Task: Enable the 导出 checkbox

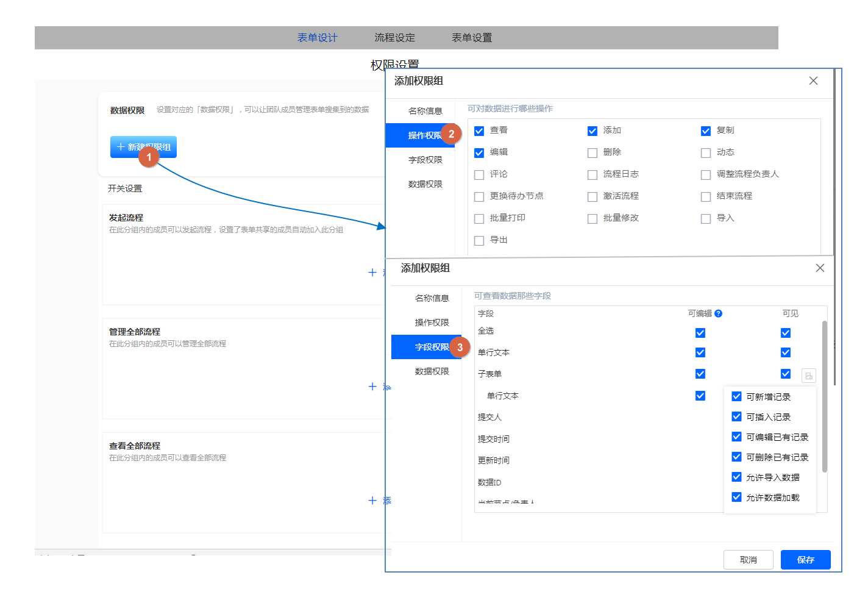Action: (479, 241)
